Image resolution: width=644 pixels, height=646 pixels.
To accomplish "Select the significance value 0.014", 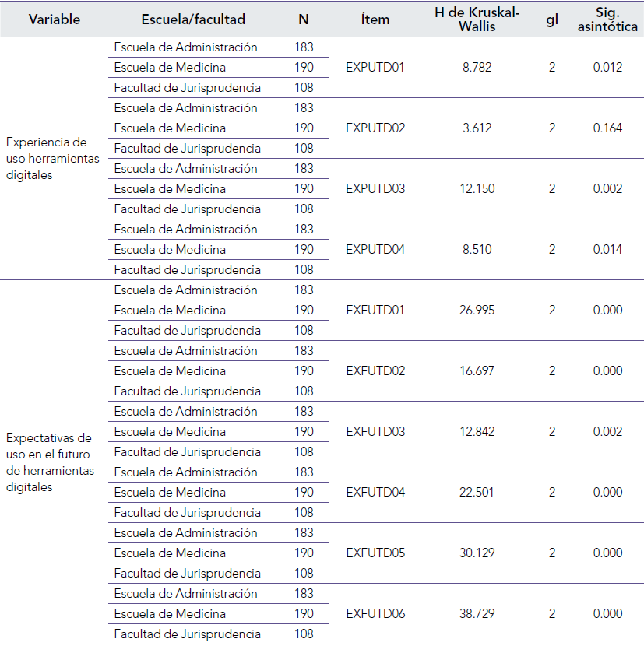I will point(607,250).
